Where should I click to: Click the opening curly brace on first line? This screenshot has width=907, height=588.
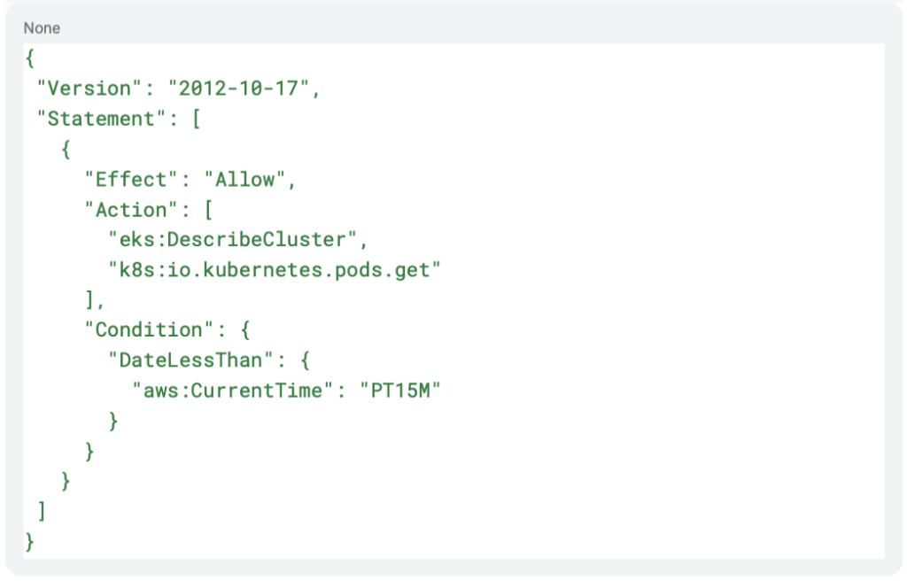[30, 58]
